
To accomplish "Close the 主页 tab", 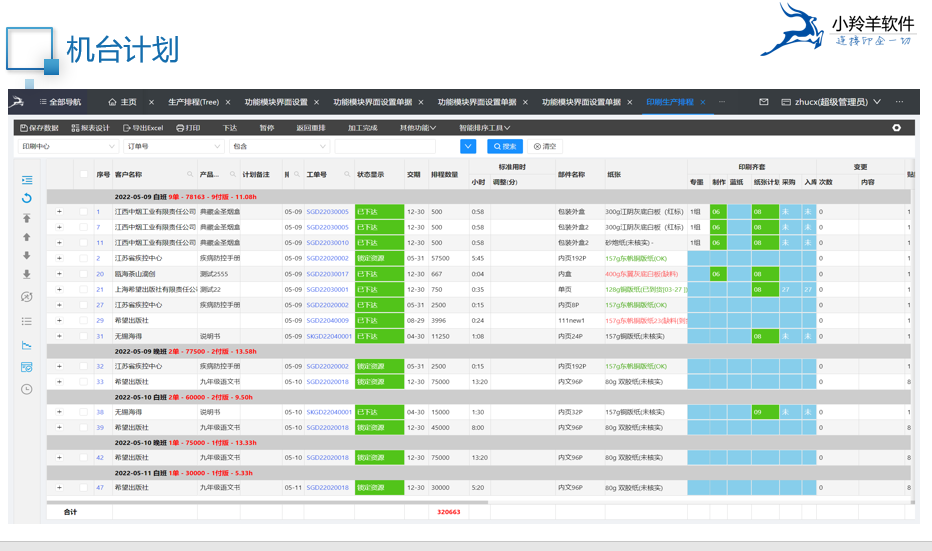I will pyautogui.click(x=152, y=102).
